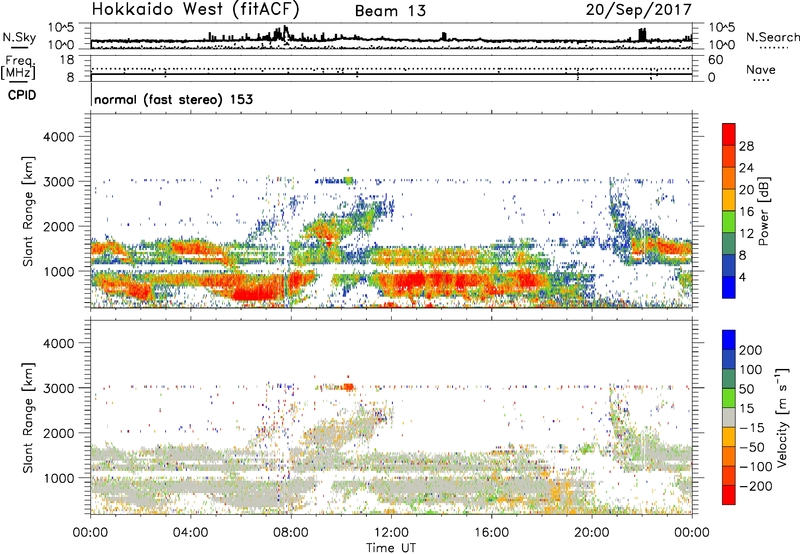Click the positive '50' velocity colorbar label
This screenshot has width=800, height=554.
(x=746, y=389)
